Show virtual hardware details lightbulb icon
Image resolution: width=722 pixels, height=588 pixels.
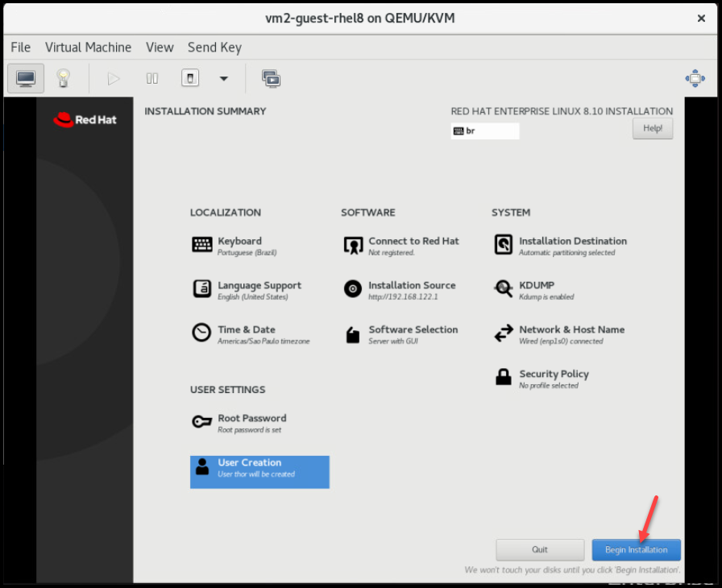tap(63, 78)
